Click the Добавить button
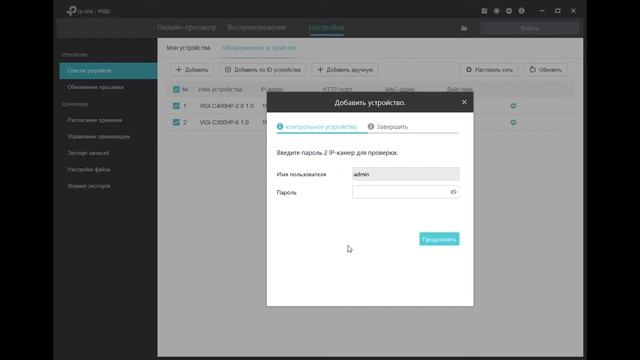This screenshot has height=360, width=640. coord(191,70)
